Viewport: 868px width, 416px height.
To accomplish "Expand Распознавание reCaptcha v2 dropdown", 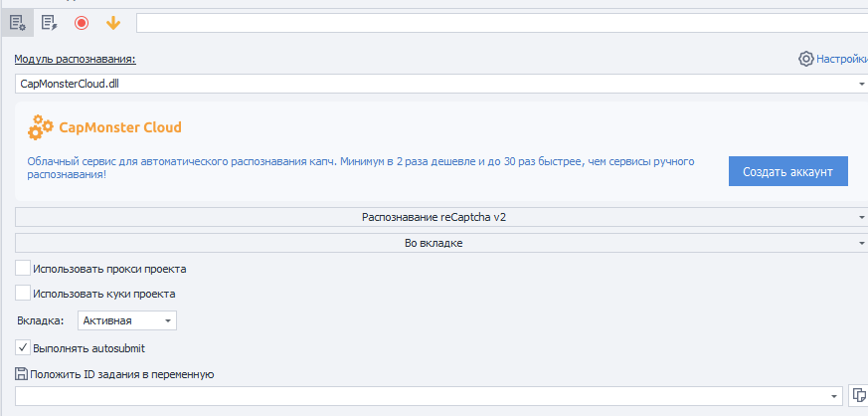I will click(x=441, y=217).
